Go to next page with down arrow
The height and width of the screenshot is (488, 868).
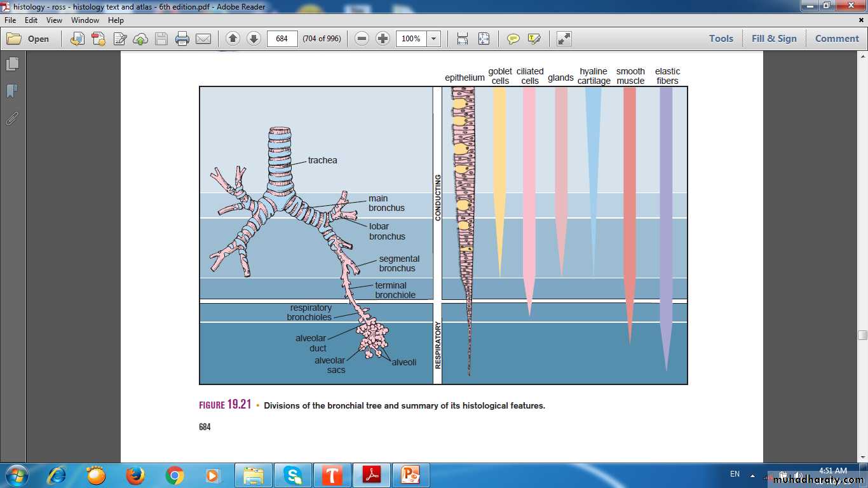click(254, 39)
